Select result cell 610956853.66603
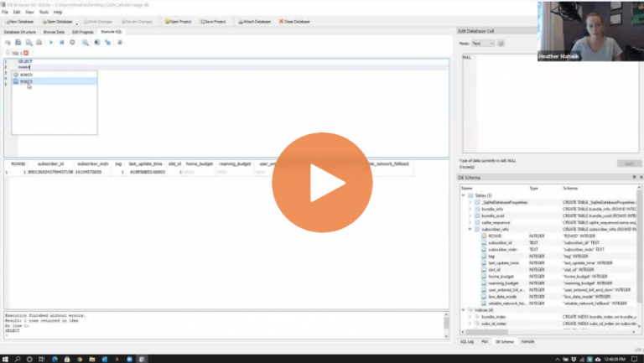 coord(145,172)
